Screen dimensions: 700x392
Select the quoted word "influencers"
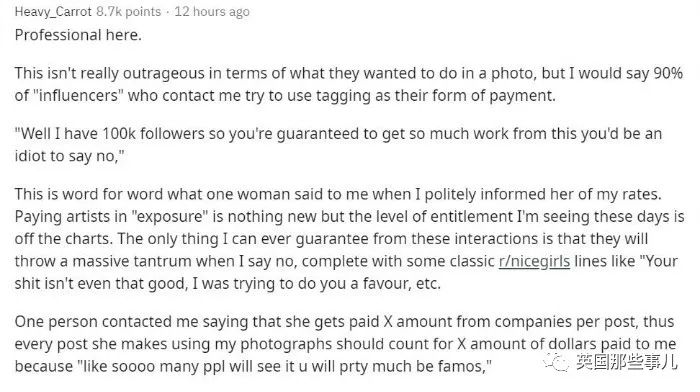[76, 96]
